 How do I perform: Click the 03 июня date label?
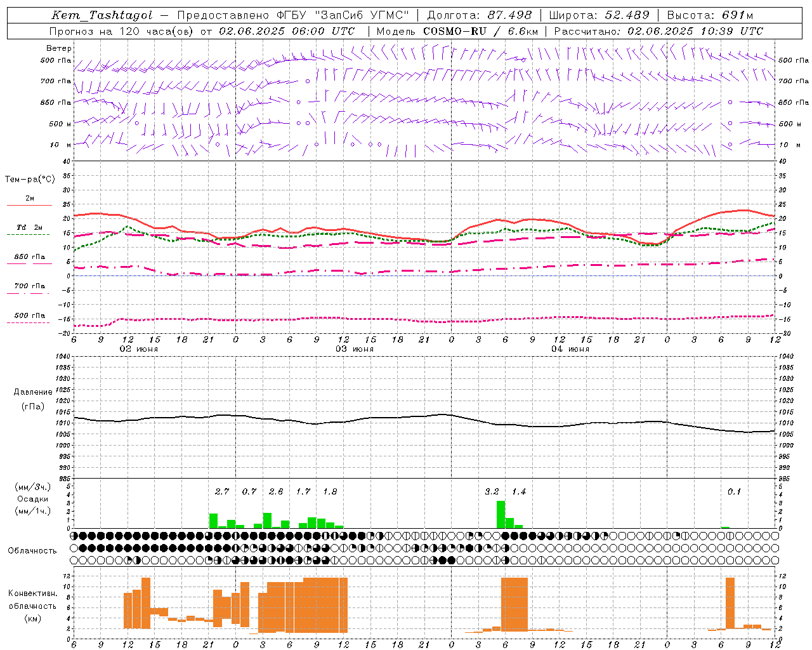click(x=355, y=349)
